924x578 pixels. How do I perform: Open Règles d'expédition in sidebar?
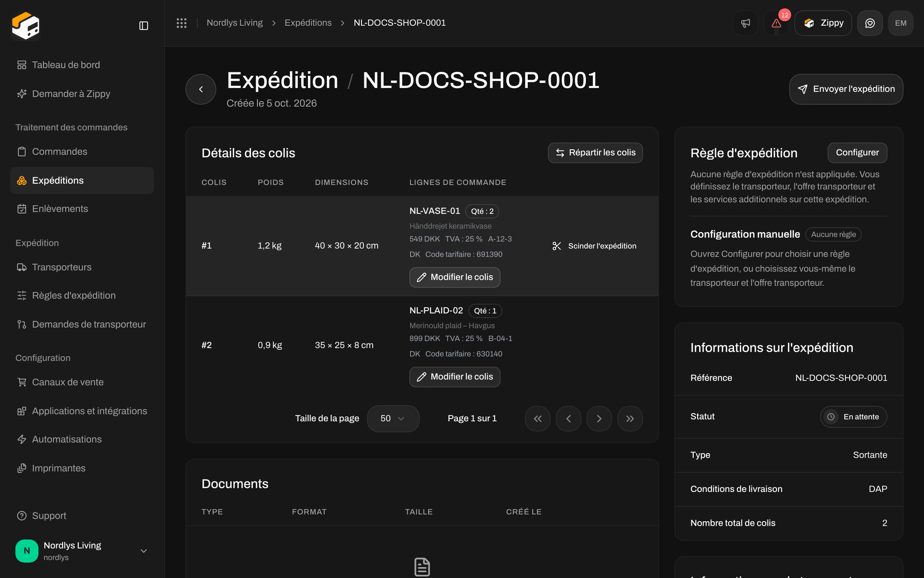82,295
